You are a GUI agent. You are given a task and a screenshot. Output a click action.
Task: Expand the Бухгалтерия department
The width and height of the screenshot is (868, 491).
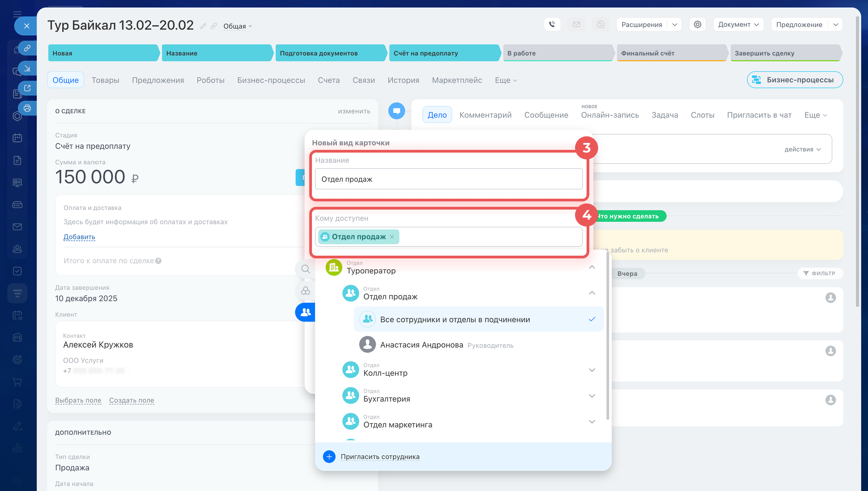tap(592, 396)
